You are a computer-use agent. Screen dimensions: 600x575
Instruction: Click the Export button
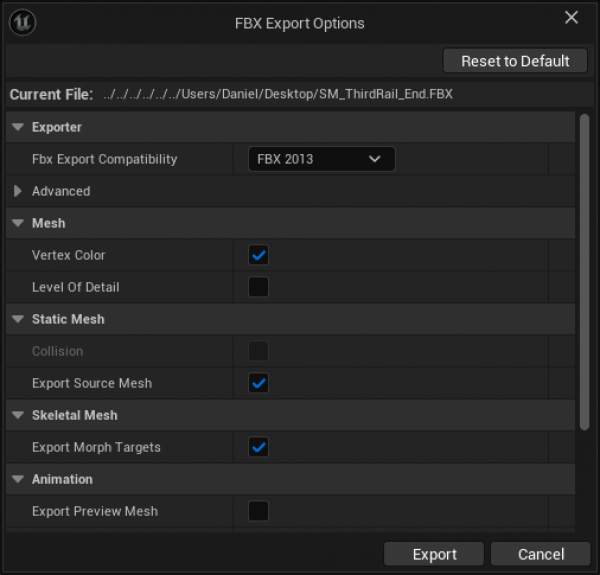coord(434,554)
